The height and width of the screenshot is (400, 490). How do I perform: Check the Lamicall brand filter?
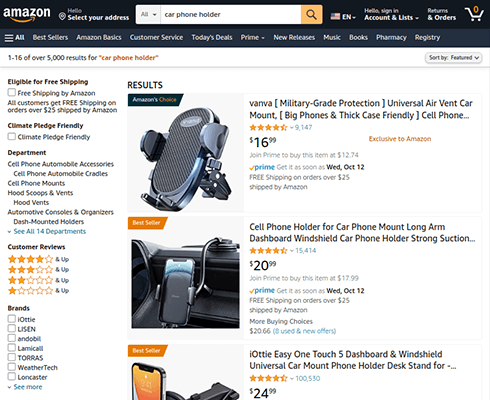(12, 348)
